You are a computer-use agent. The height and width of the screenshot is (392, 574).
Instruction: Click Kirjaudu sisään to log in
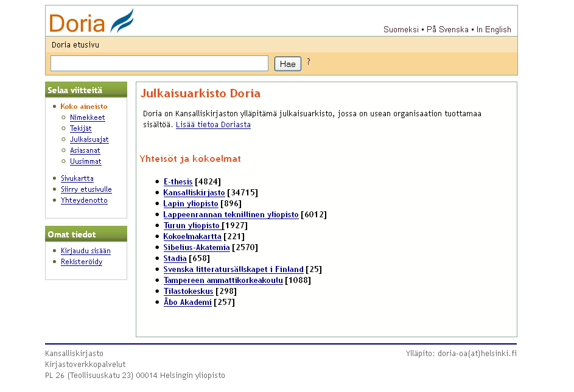(x=86, y=251)
